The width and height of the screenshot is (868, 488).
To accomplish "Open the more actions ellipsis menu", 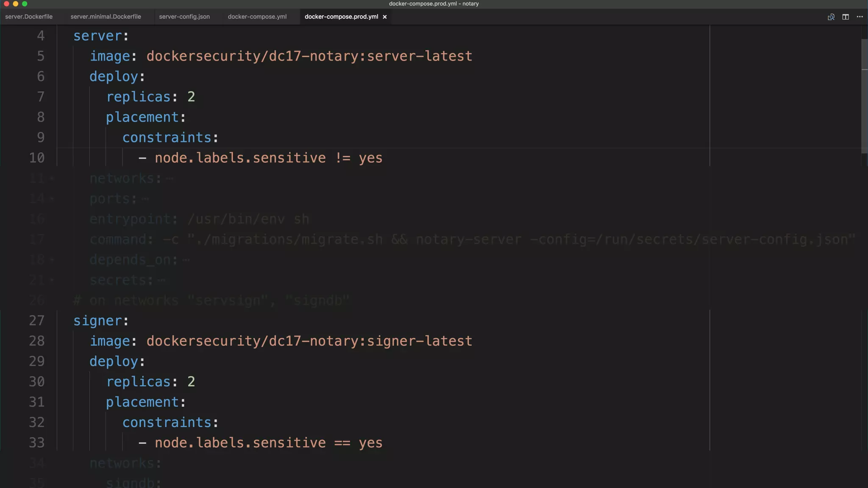I will pyautogui.click(x=860, y=17).
